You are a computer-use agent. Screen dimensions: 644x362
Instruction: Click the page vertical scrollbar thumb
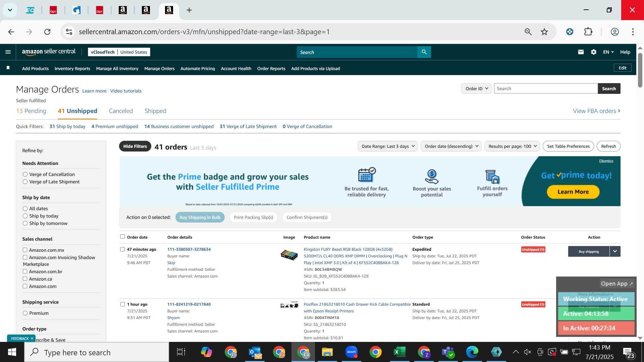[640, 70]
